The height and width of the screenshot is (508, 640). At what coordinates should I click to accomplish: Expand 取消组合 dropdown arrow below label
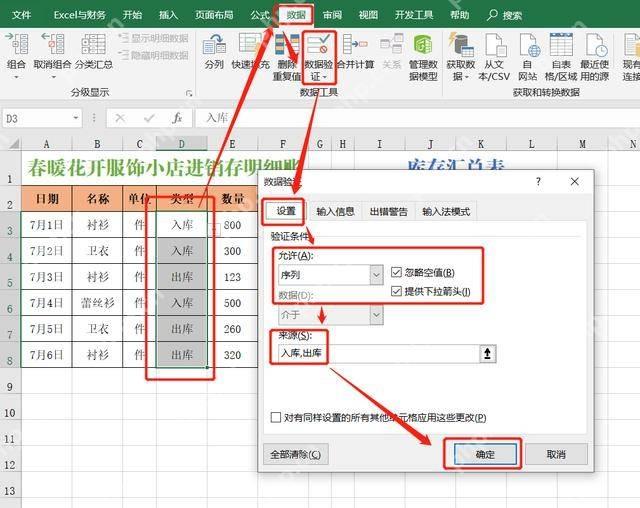pos(53,77)
